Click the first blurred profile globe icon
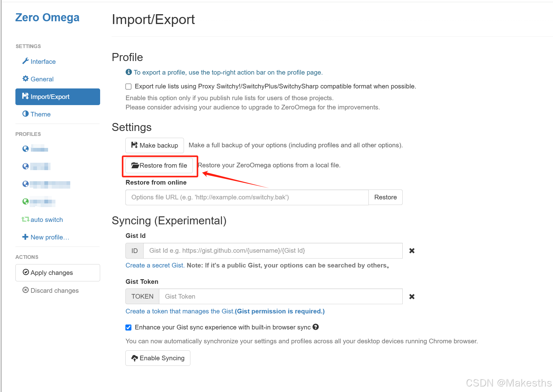The height and width of the screenshot is (392, 553). pyautogui.click(x=26, y=149)
